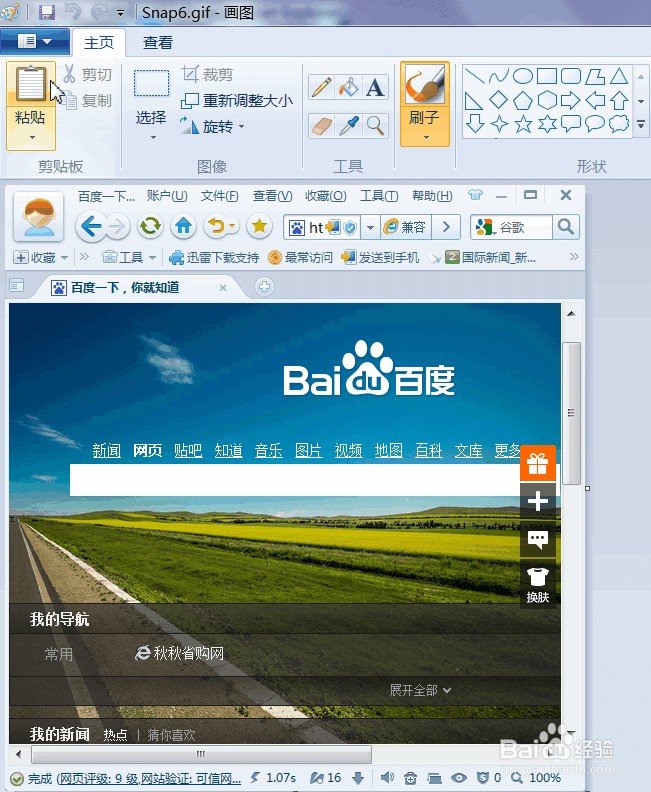Select the Fill with color bucket tool
The image size is (651, 792).
tap(348, 87)
